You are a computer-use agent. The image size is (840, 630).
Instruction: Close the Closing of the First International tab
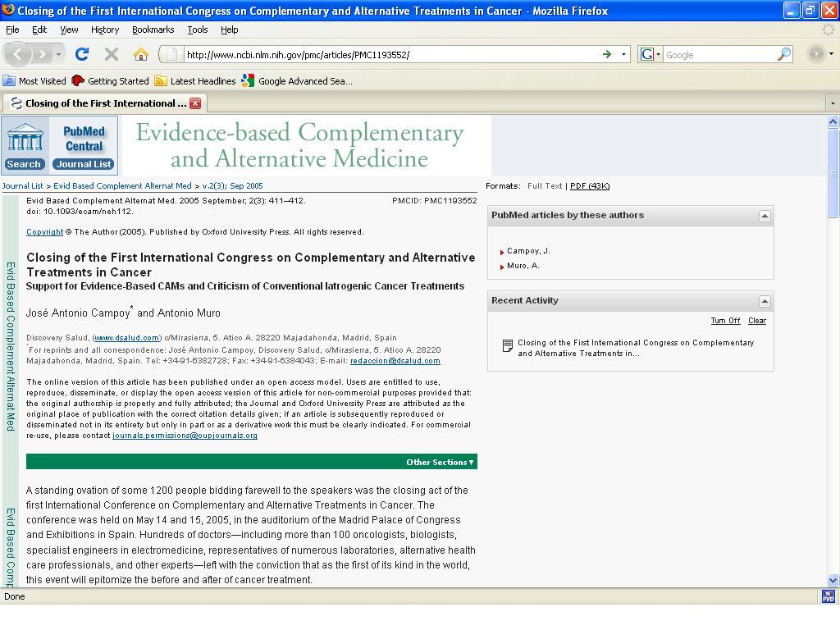click(195, 103)
